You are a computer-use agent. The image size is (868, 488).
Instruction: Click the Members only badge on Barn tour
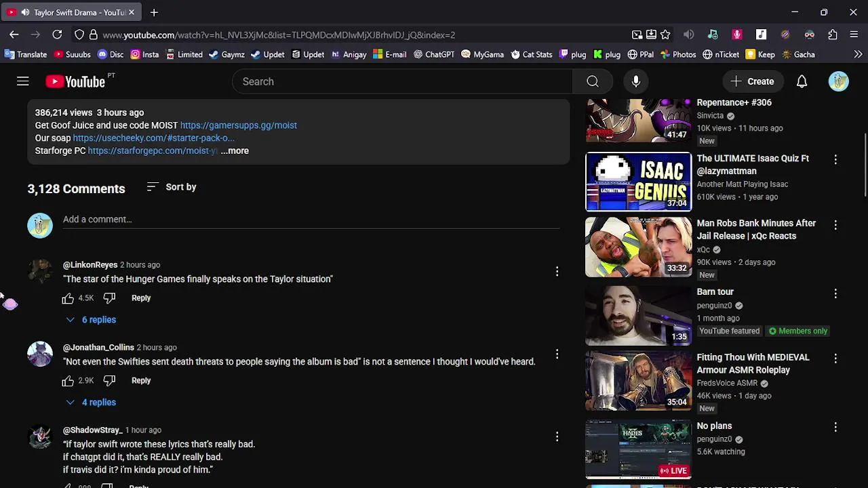point(799,331)
